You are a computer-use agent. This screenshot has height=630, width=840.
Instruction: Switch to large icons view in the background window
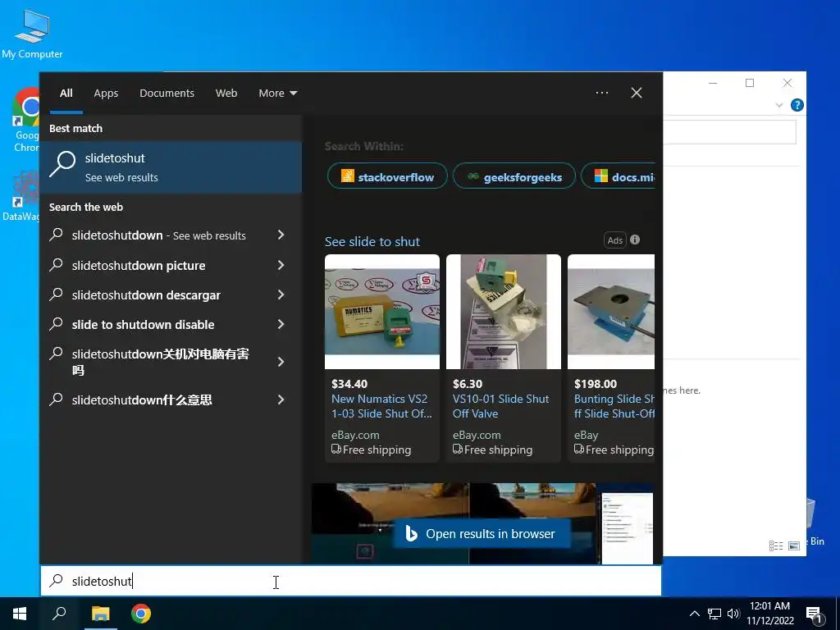coord(794,546)
